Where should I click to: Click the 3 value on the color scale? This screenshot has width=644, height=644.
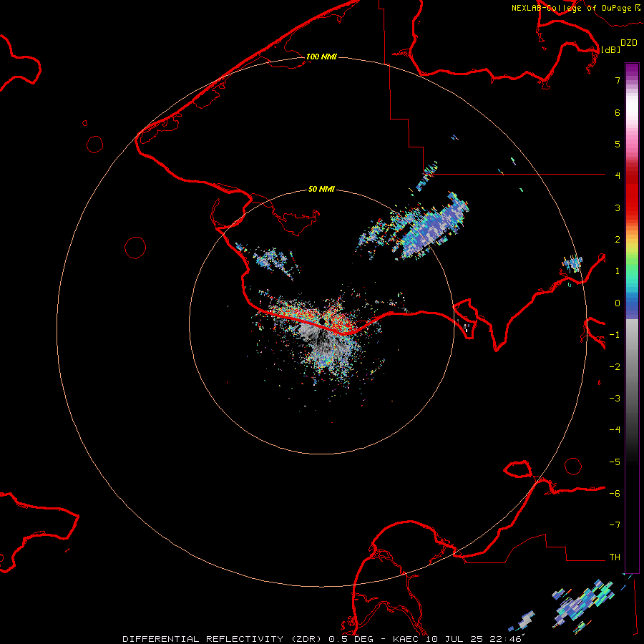(618, 208)
